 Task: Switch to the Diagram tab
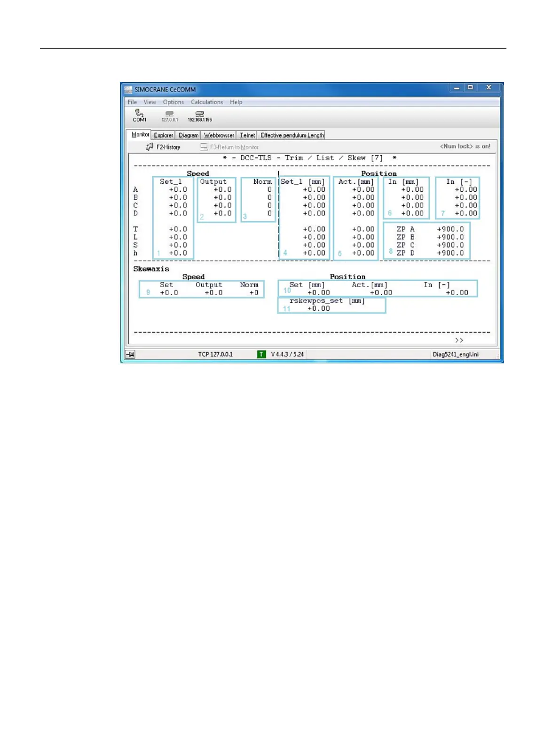189,135
